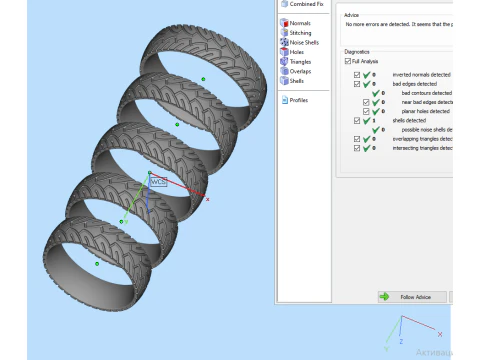480x360 pixels.
Task: Open the Noise Shells page label
Action: click(x=304, y=42)
